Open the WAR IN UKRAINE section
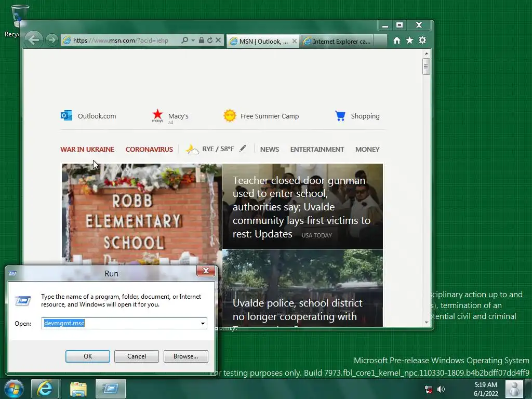The width and height of the screenshot is (532, 399). click(x=87, y=149)
